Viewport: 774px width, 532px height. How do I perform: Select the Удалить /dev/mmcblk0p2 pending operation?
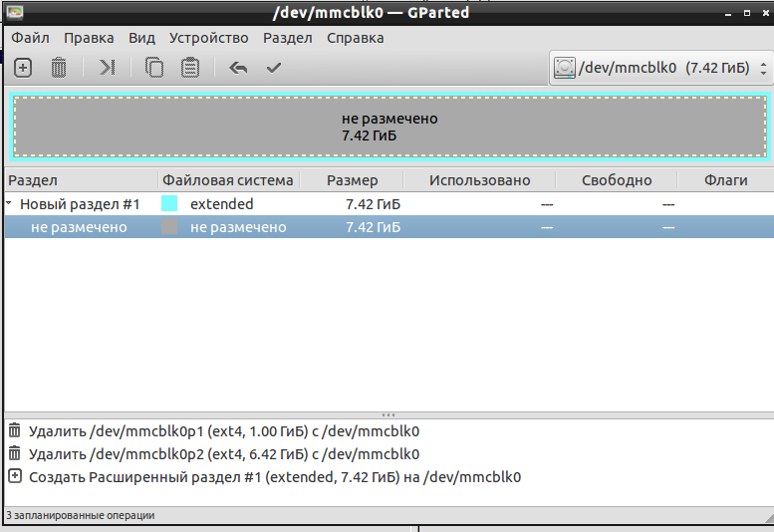[224, 454]
